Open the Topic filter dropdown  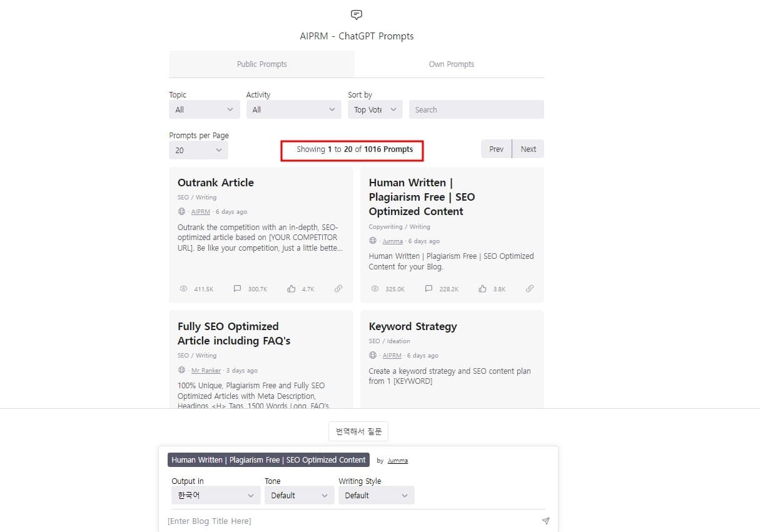tap(204, 109)
